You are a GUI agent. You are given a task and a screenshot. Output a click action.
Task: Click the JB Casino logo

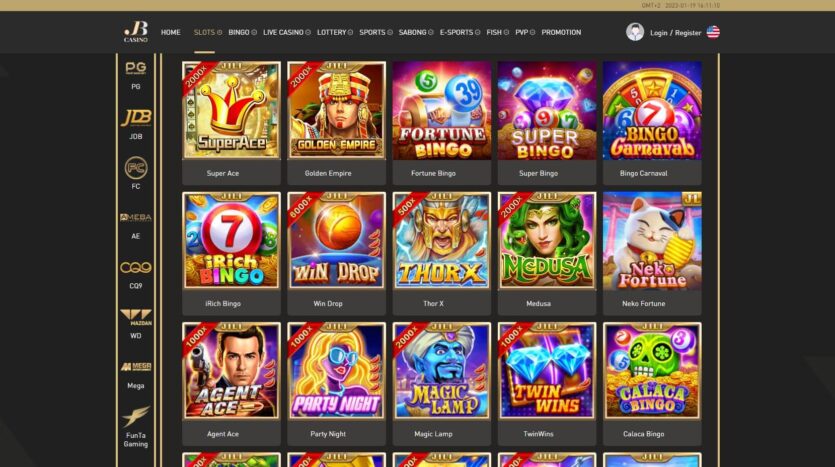click(136, 32)
